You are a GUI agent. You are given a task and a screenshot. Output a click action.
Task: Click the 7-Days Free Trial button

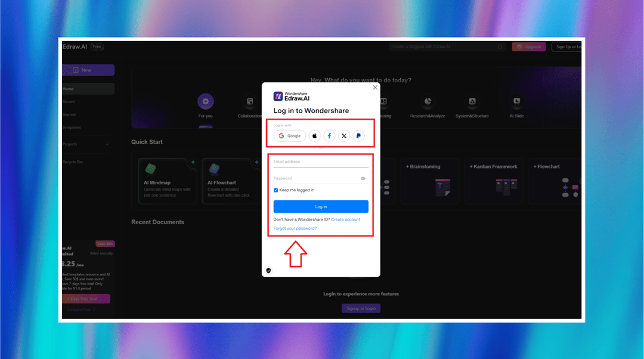click(x=86, y=299)
